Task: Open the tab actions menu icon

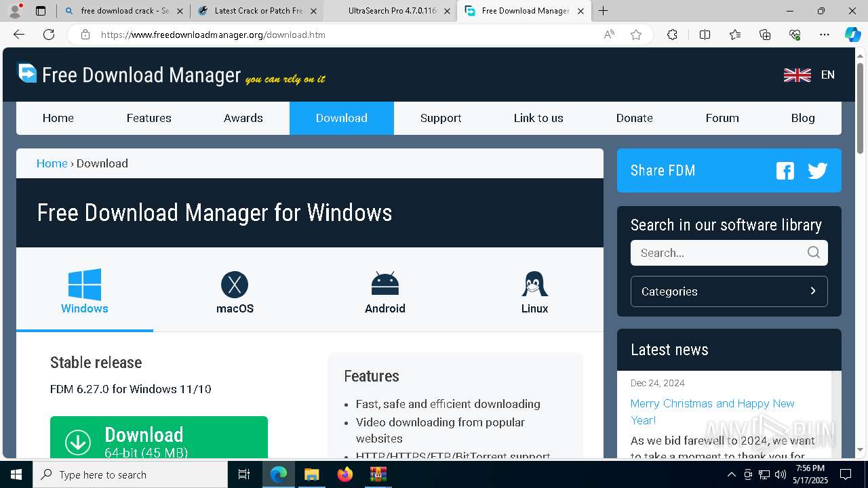Action: point(41,11)
